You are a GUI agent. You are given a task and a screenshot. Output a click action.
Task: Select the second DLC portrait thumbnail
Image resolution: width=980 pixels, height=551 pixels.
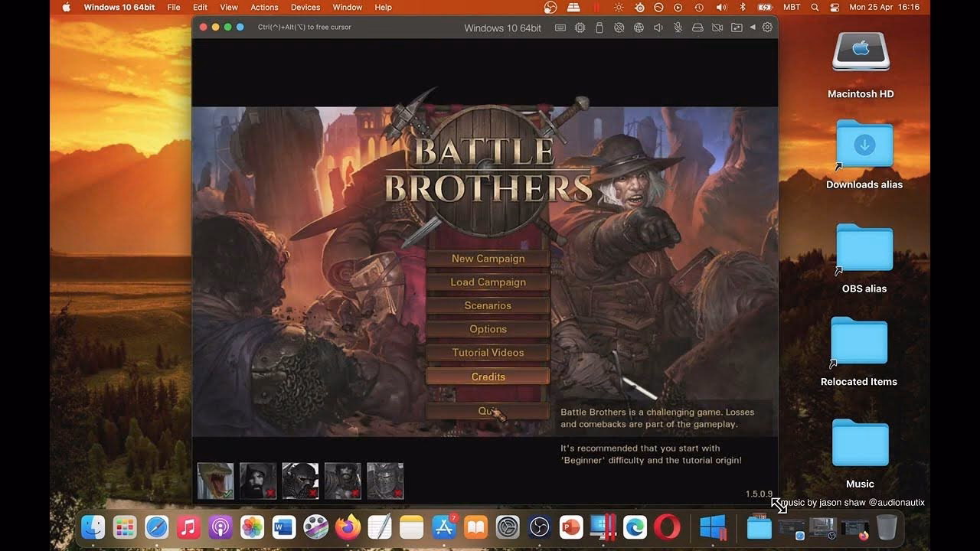tap(258, 481)
